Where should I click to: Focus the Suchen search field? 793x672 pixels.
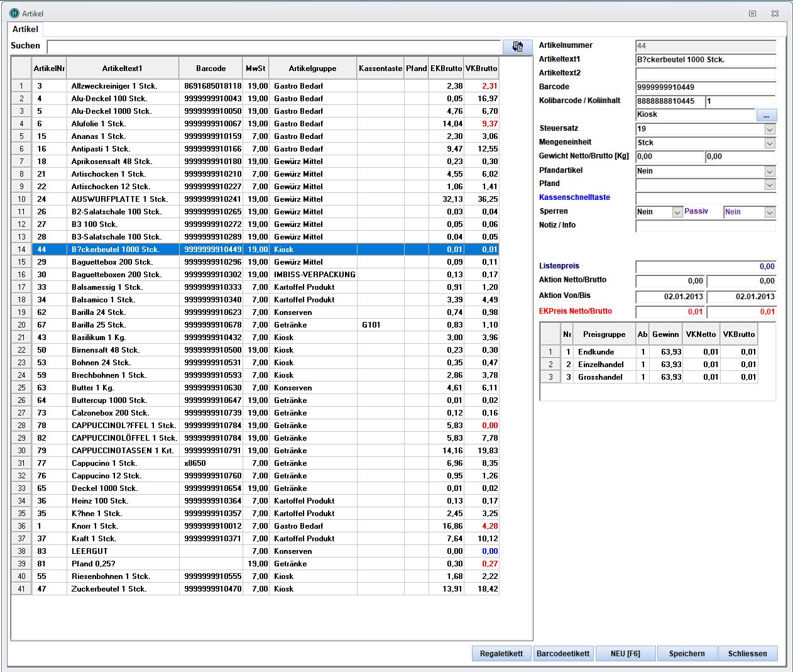pyautogui.click(x=273, y=47)
